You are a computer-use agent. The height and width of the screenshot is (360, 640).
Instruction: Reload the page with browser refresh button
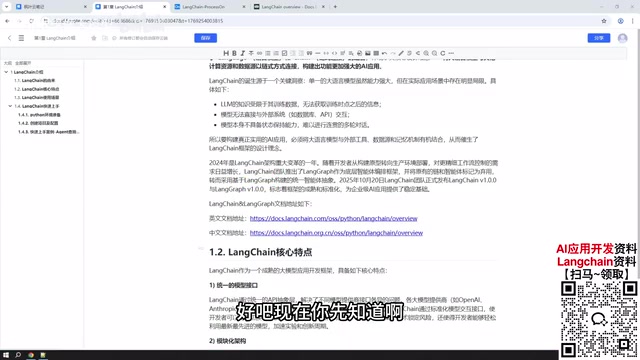coord(31,21)
